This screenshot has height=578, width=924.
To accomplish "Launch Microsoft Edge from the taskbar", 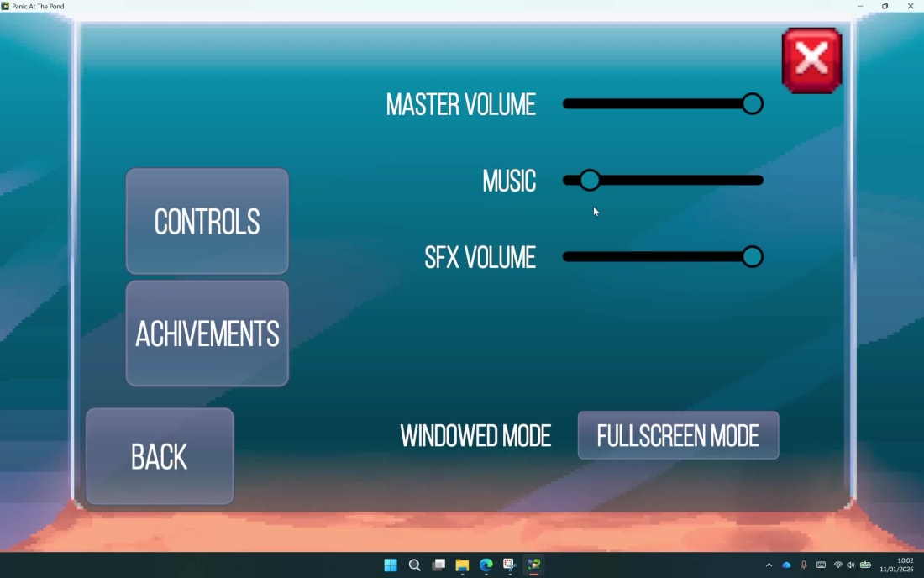I will pos(486,565).
